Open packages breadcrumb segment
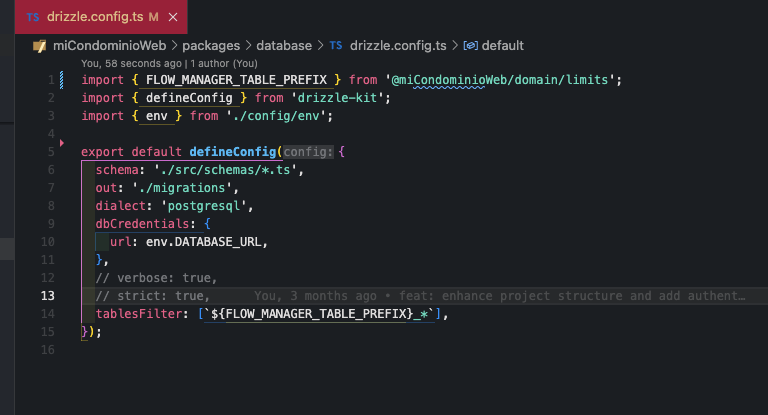The width and height of the screenshot is (768, 415). [x=211, y=46]
